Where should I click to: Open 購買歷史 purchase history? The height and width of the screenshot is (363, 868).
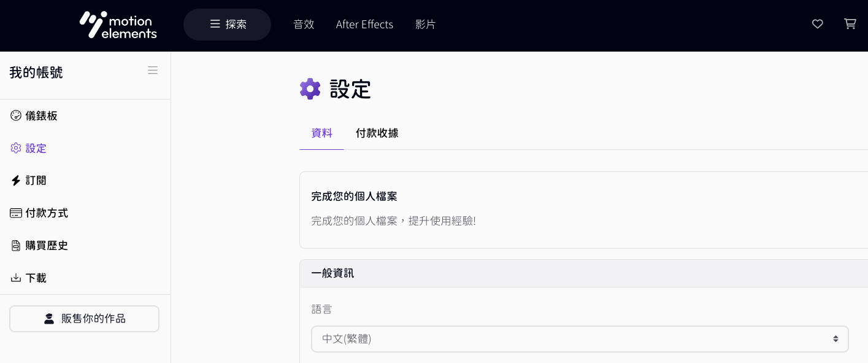pyautogui.click(x=39, y=246)
